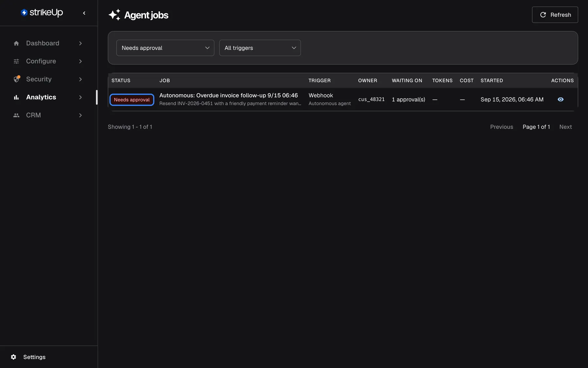Click the STATUS column header
The height and width of the screenshot is (368, 588).
[121, 80]
